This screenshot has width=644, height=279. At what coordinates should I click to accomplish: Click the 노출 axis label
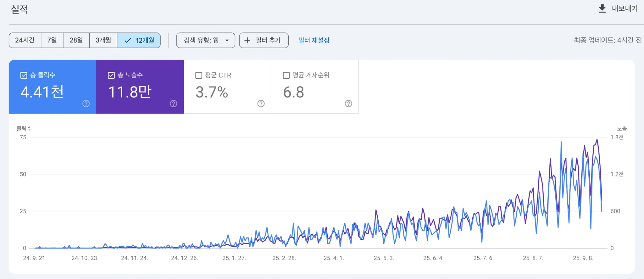point(622,128)
